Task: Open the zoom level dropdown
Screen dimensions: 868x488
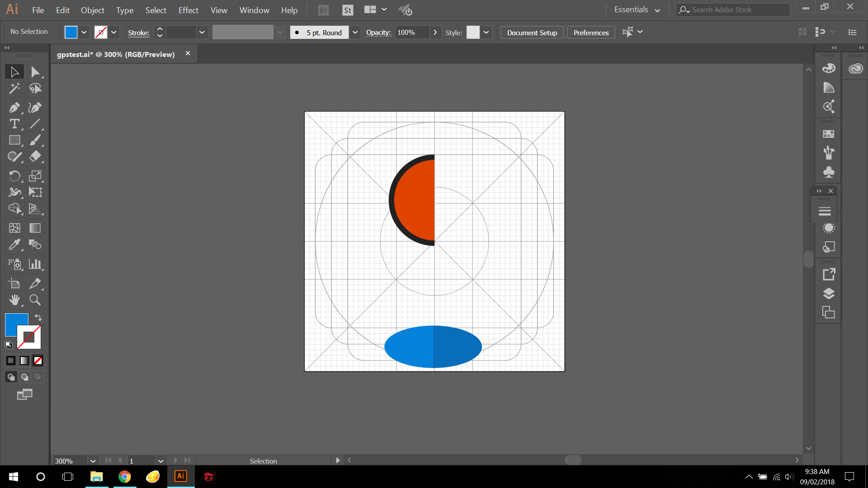Action: [93, 461]
